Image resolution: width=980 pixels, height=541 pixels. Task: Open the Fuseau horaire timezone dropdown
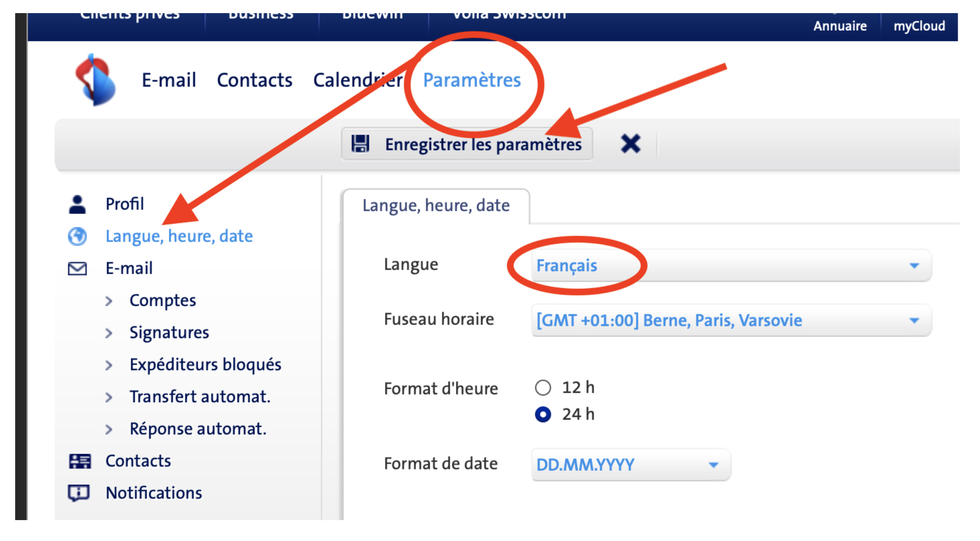pyautogui.click(x=731, y=321)
